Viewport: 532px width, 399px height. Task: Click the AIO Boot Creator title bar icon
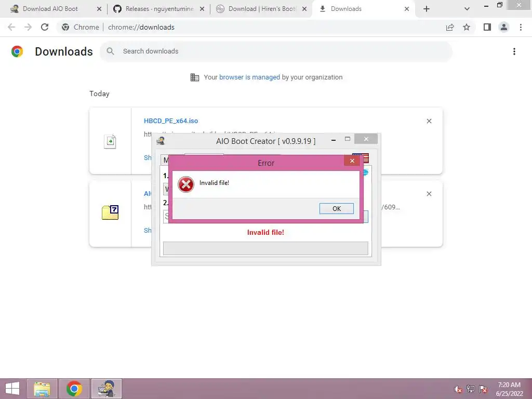pyautogui.click(x=161, y=141)
